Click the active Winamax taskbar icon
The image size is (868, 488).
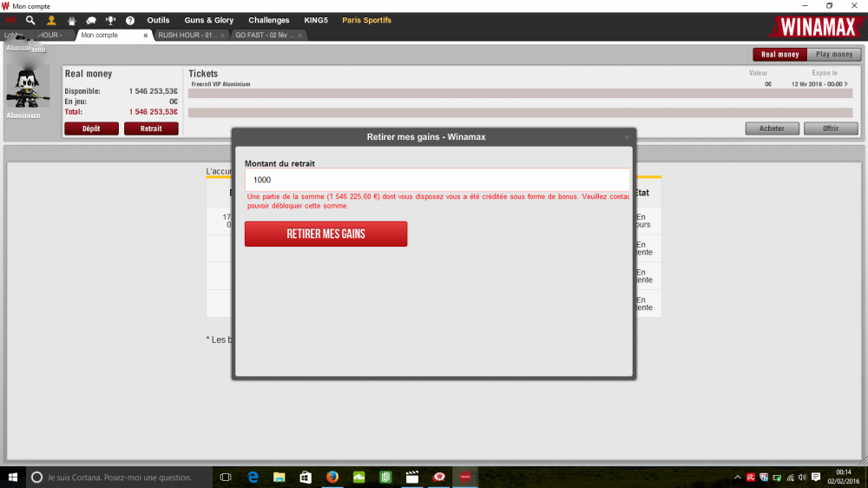(x=465, y=477)
